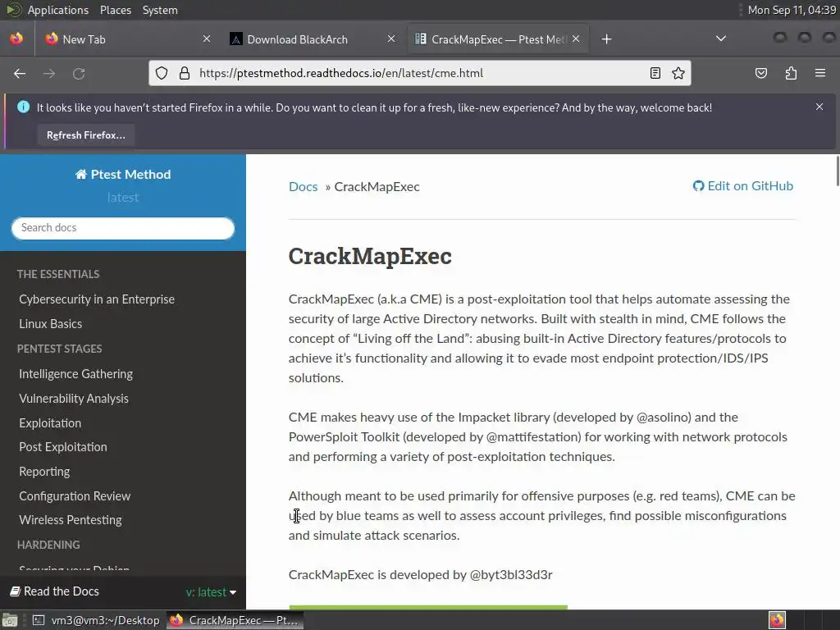The image size is (840, 630).
Task: Close the Download BlackArch tab
Action: (391, 39)
